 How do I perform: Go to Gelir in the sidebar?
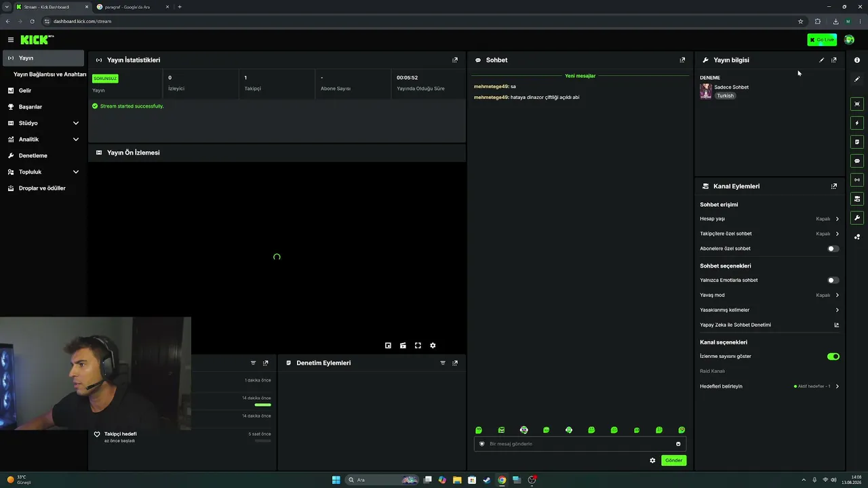pyautogui.click(x=42, y=90)
